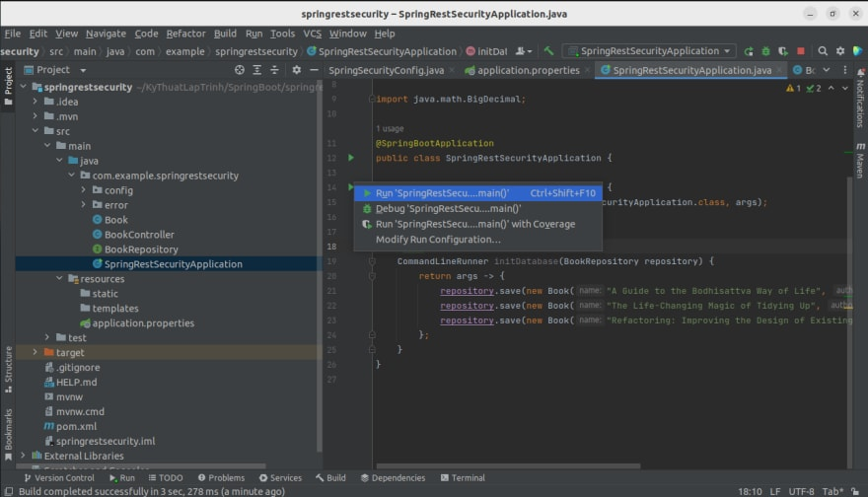The image size is (868, 497).
Task: Jump to the previous highlighted error with the up arrow
Action: 831,88
